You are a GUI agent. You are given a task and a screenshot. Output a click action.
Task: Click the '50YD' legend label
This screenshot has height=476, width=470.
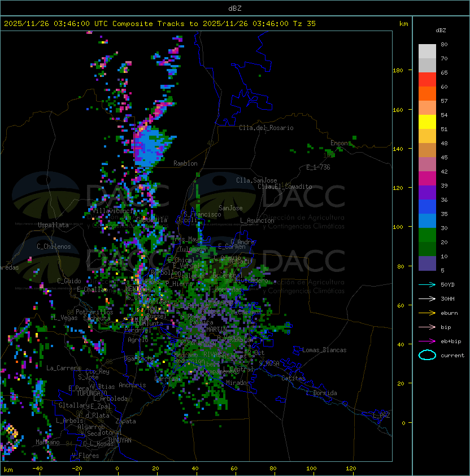click(x=447, y=285)
